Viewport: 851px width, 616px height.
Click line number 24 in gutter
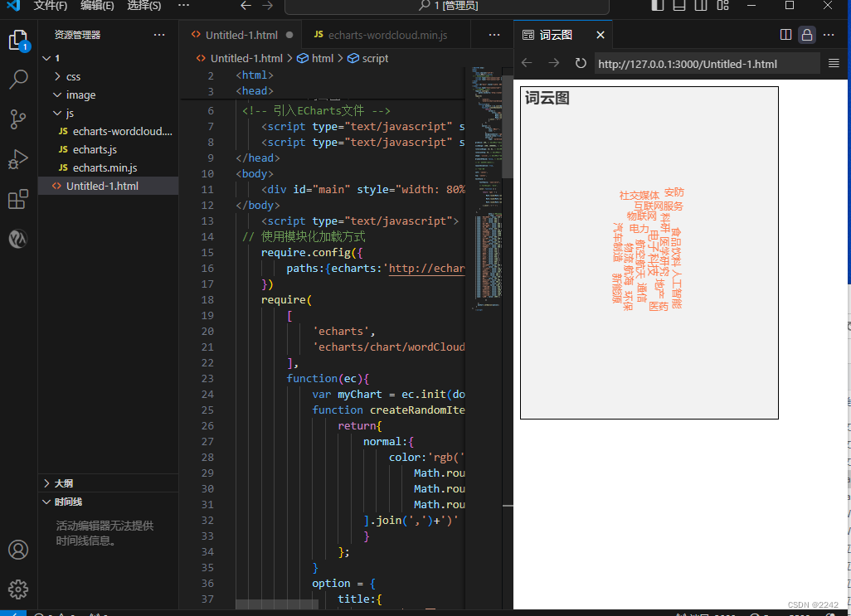click(x=207, y=394)
